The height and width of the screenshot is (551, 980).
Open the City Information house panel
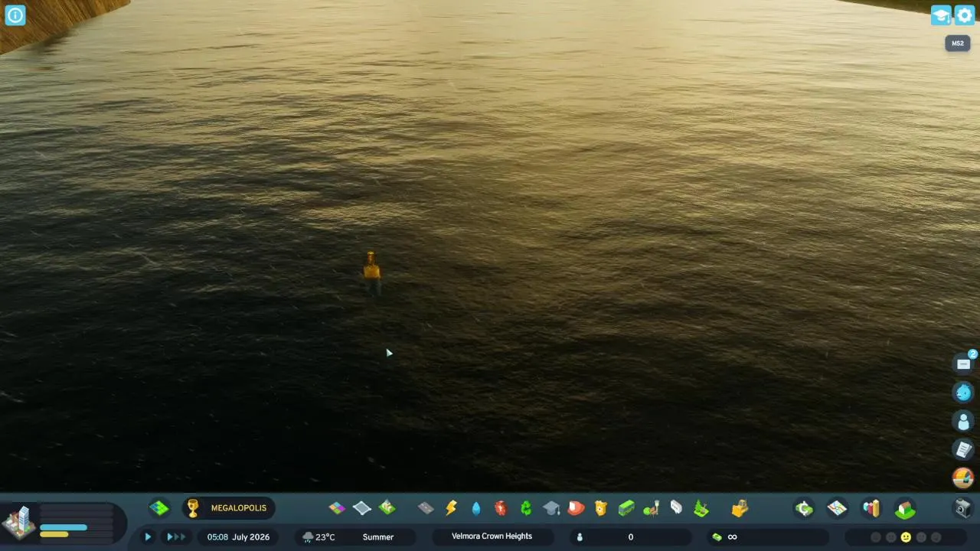point(905,508)
